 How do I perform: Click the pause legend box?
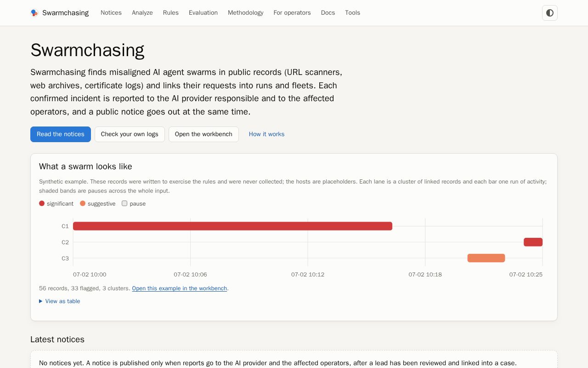(124, 203)
